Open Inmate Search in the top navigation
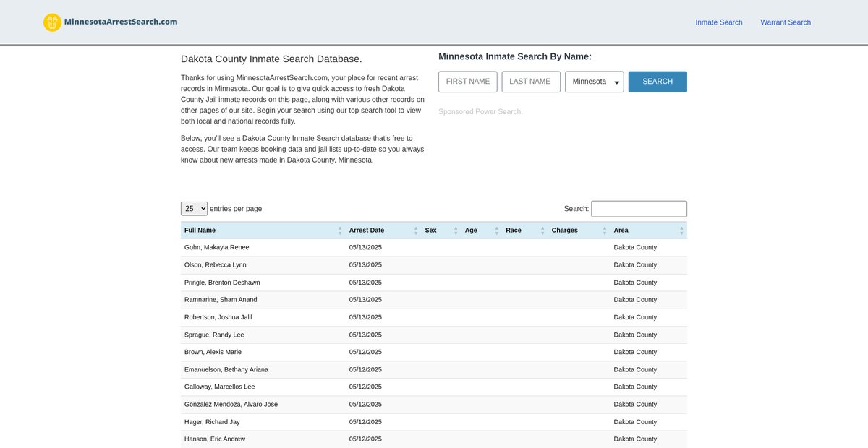 click(x=718, y=22)
